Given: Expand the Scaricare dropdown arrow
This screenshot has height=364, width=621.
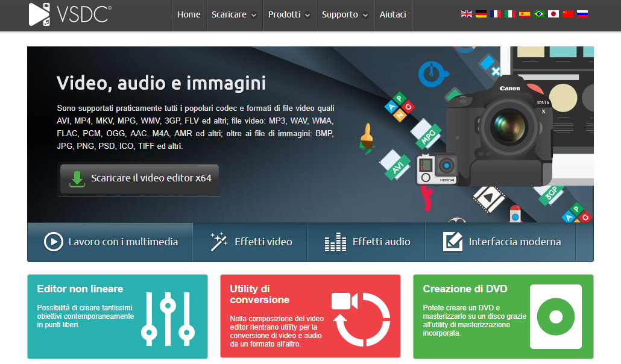Looking at the screenshot, I should (x=254, y=16).
